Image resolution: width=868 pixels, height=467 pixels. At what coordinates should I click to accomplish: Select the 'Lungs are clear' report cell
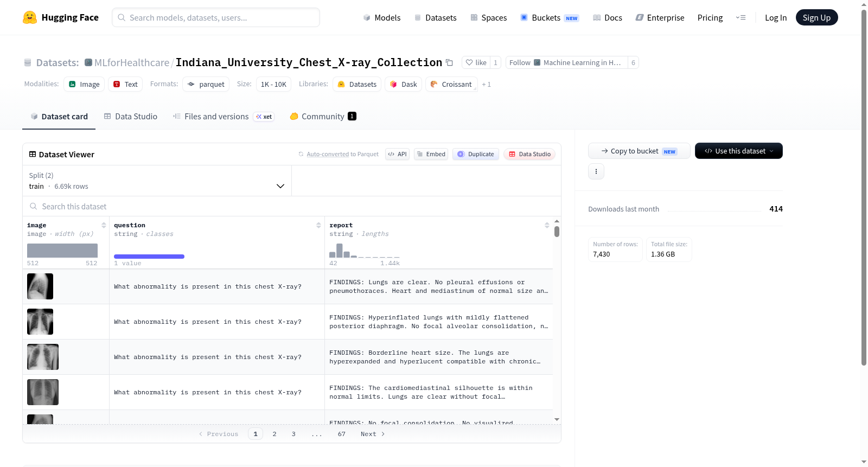click(439, 286)
